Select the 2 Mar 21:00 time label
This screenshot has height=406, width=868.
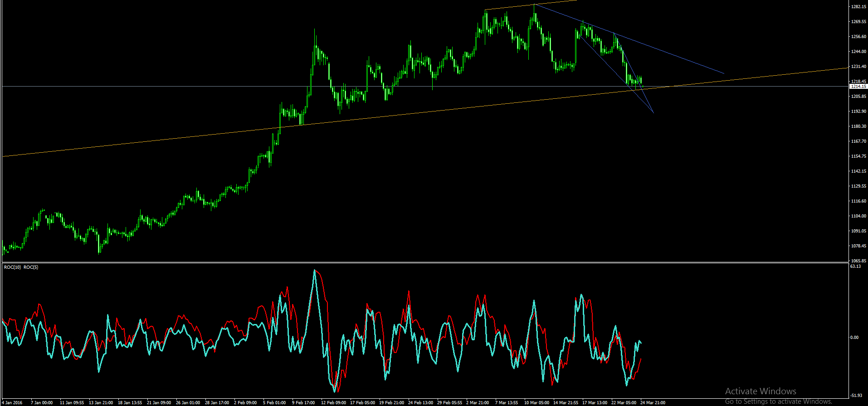coord(478,403)
